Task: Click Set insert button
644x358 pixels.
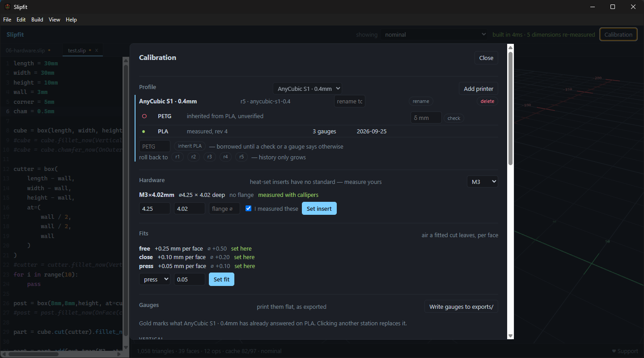Action: 319,209
